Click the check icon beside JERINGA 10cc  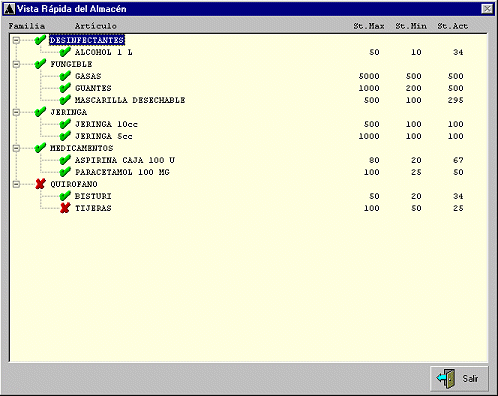tap(65, 124)
